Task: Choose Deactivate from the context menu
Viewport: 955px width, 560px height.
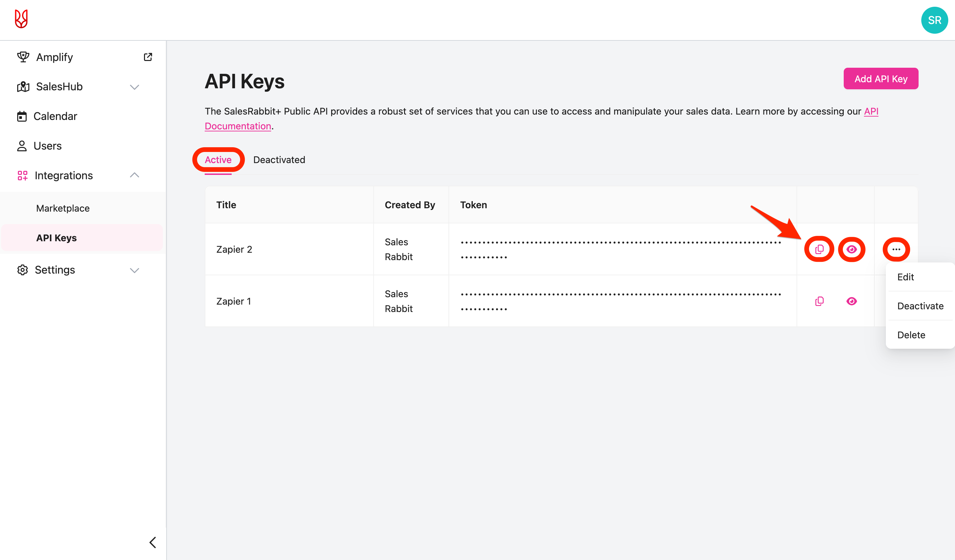Action: click(x=920, y=306)
